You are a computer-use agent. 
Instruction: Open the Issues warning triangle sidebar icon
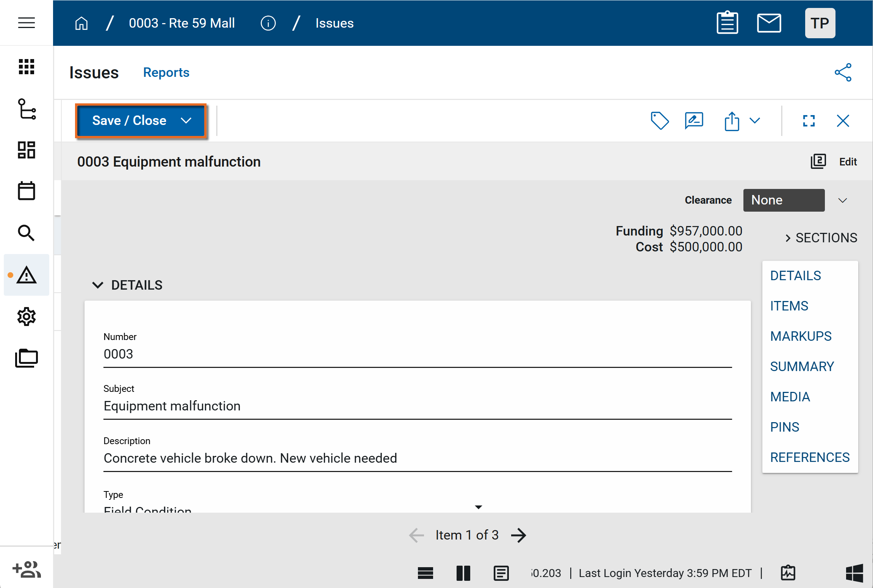click(x=27, y=275)
